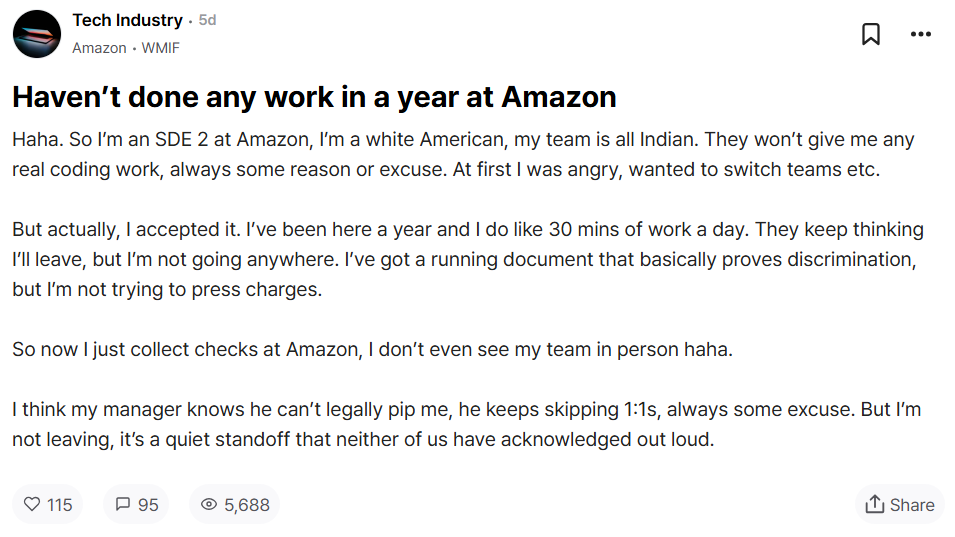Viewport: 955px width, 537px height.
Task: Click the 95 comments count
Action: 148,505
